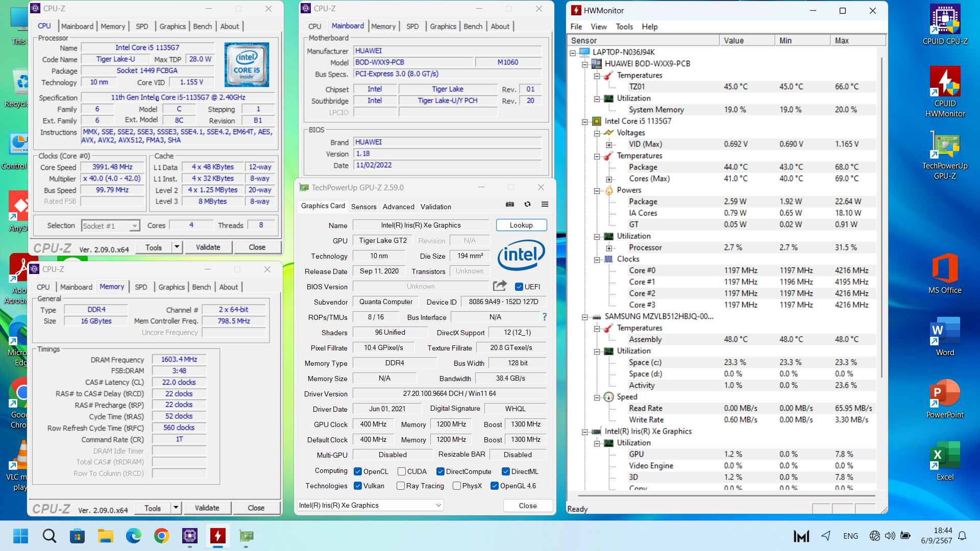Open File Explorer from taskbar
This screenshot has width=980, height=551.
(105, 536)
